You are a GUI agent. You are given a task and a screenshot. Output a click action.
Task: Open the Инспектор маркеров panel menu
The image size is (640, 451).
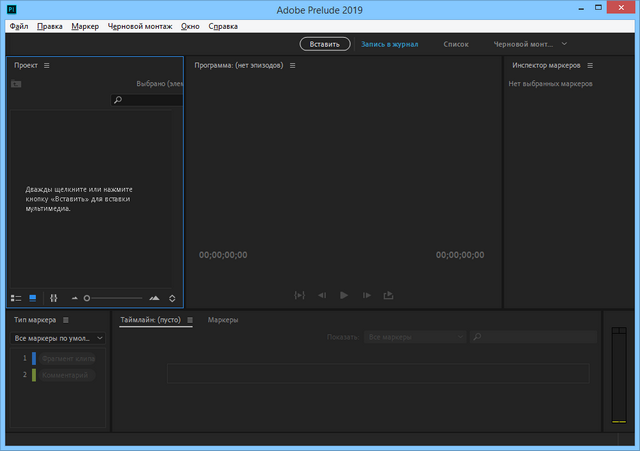590,65
